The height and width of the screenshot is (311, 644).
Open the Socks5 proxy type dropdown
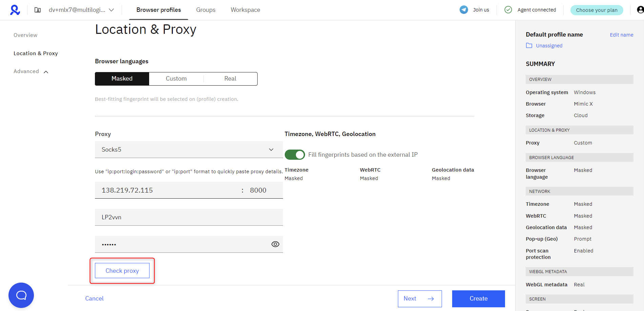(189, 150)
